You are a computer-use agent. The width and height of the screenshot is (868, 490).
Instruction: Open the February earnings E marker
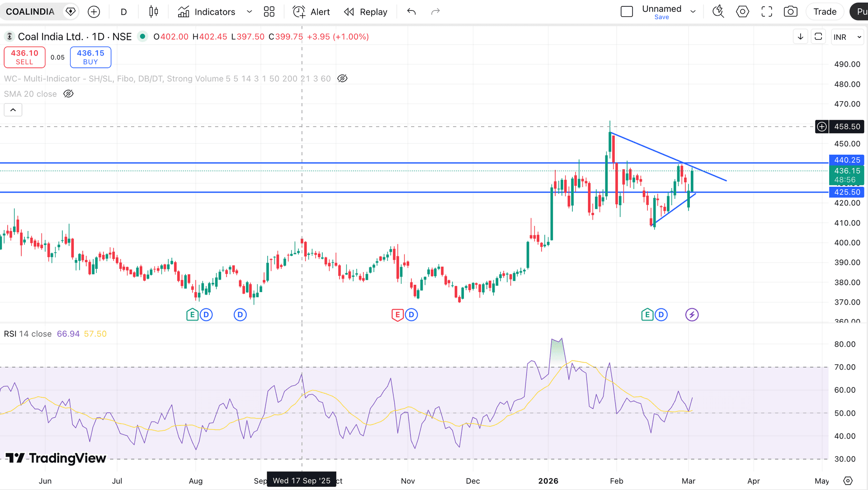(647, 315)
